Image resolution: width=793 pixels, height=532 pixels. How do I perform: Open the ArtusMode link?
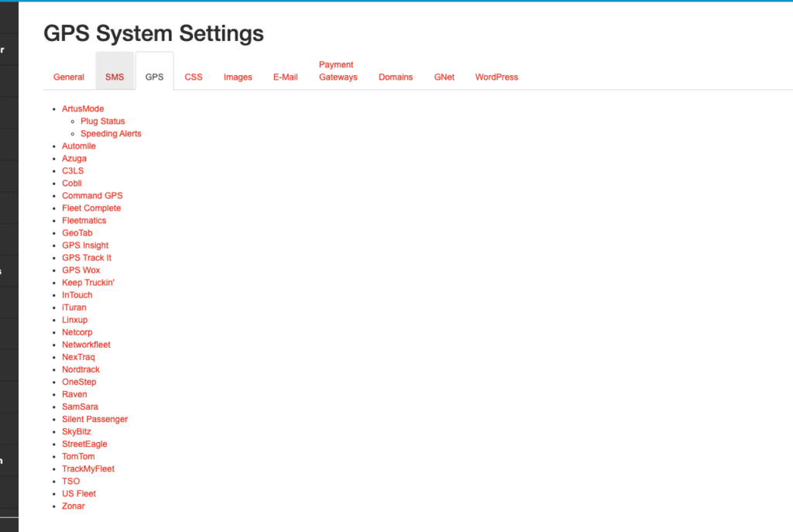(83, 108)
